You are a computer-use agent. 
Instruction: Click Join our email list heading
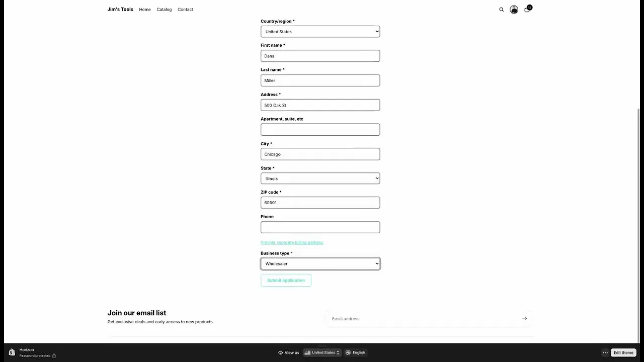136,313
